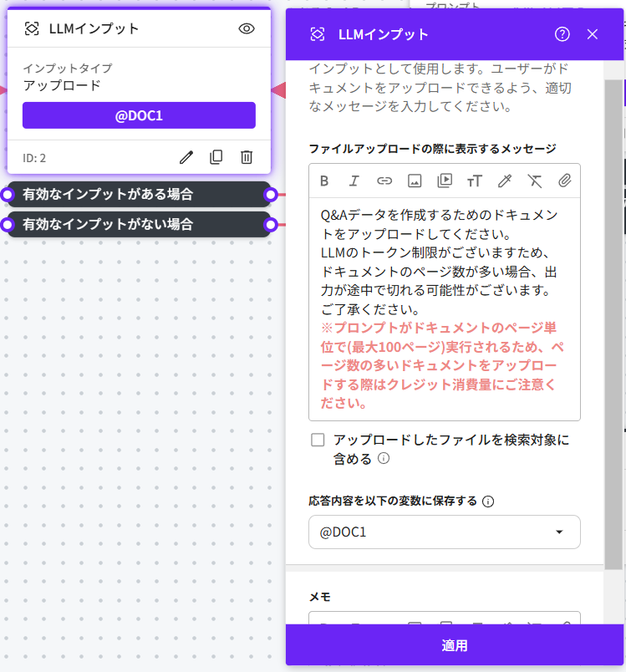The width and height of the screenshot is (626, 672).
Task: Toggle visibility eye on LLMインプット node
Action: click(x=247, y=28)
